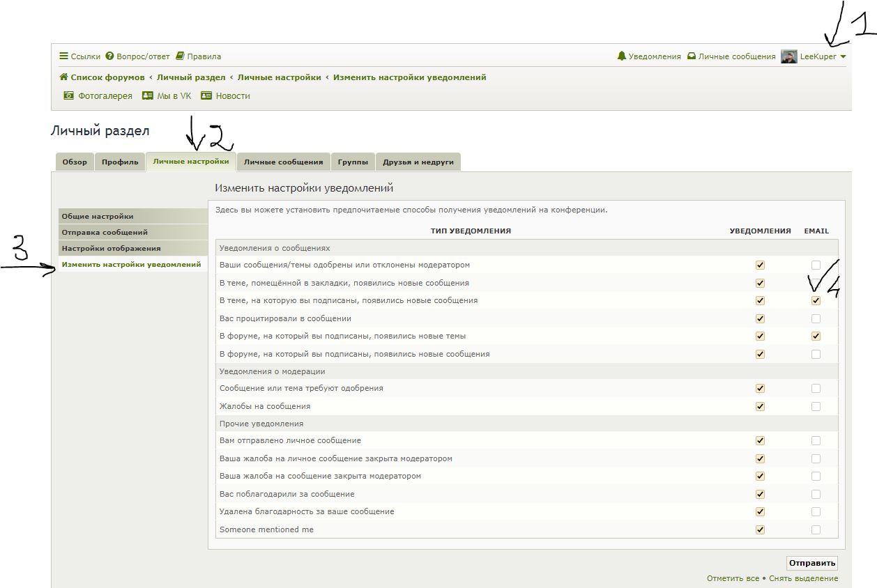Screen dimensions: 877x588
Task: Click the Мы в VK icon
Action: point(147,96)
